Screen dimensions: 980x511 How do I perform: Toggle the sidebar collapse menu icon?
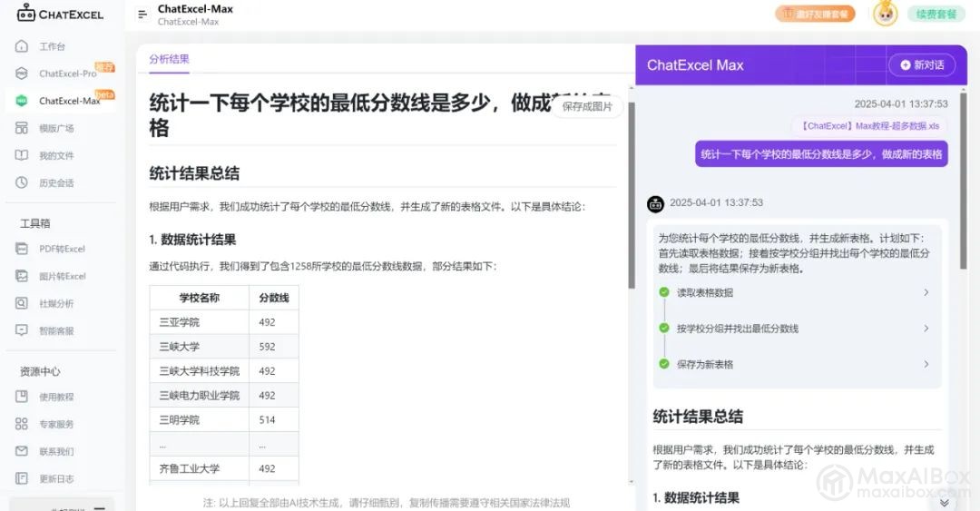coord(142,15)
